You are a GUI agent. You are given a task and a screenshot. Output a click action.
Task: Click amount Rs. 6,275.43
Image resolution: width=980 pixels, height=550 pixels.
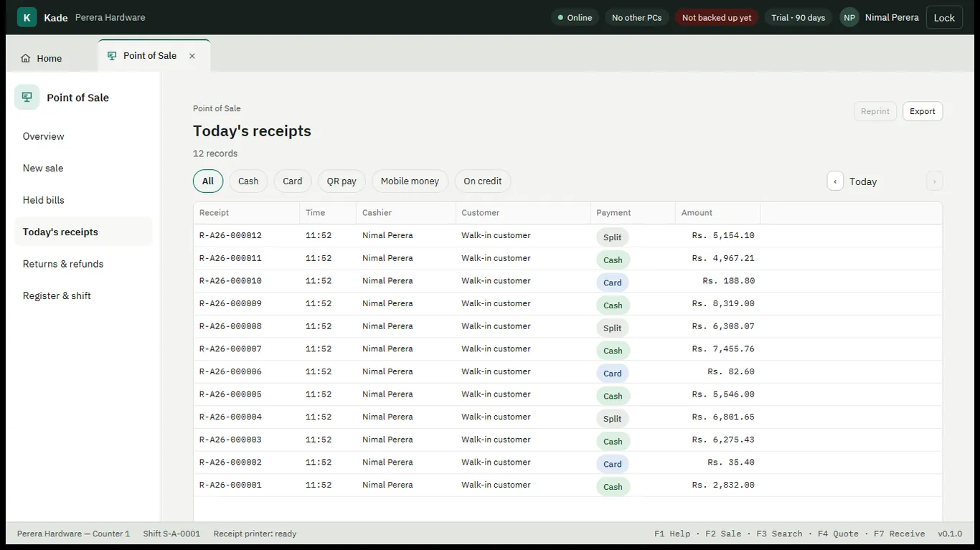pyautogui.click(x=723, y=440)
